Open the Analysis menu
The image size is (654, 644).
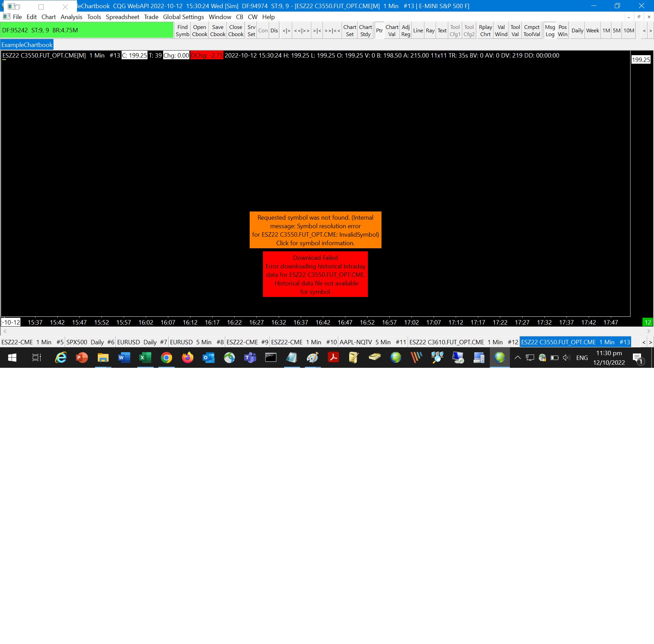pos(71,17)
